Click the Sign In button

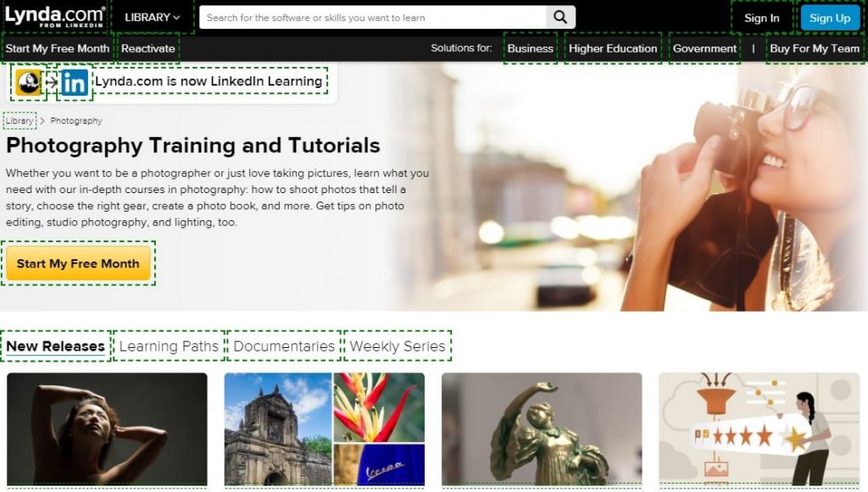[760, 17]
